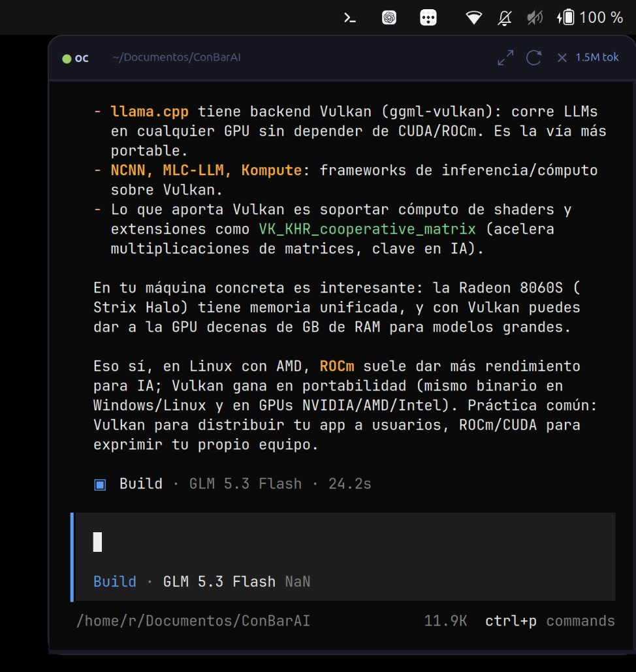Open the terminal icon in top bar
Viewport: 636px width, 672px height.
coord(350,18)
